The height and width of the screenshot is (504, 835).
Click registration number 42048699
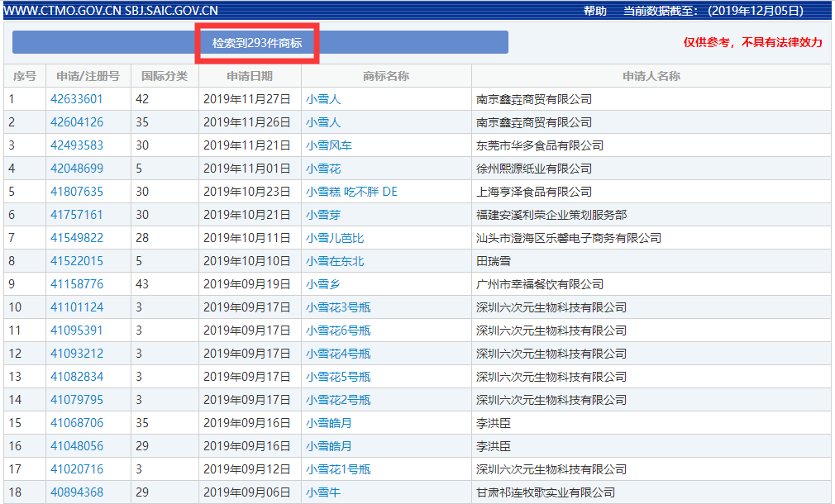click(x=77, y=169)
